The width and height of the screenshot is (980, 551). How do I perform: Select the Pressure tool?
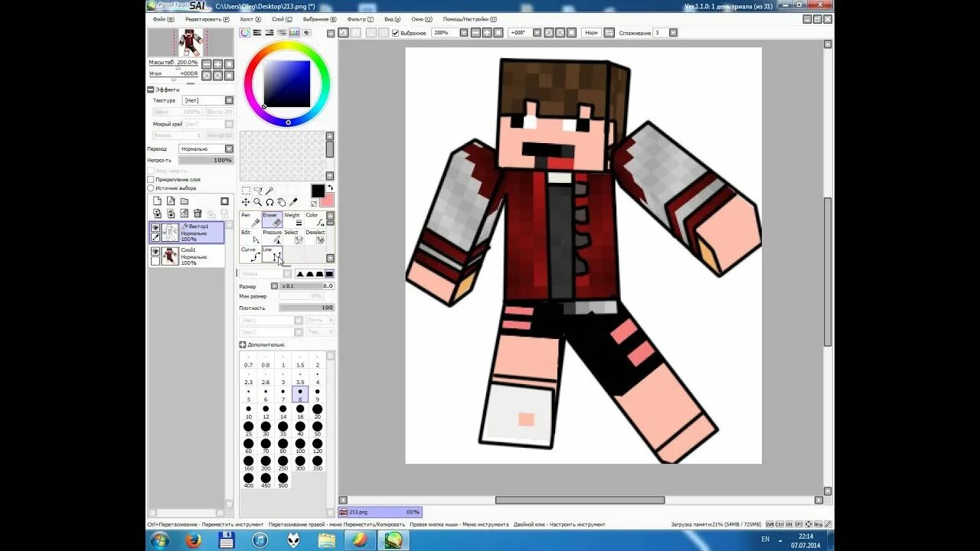(x=272, y=237)
